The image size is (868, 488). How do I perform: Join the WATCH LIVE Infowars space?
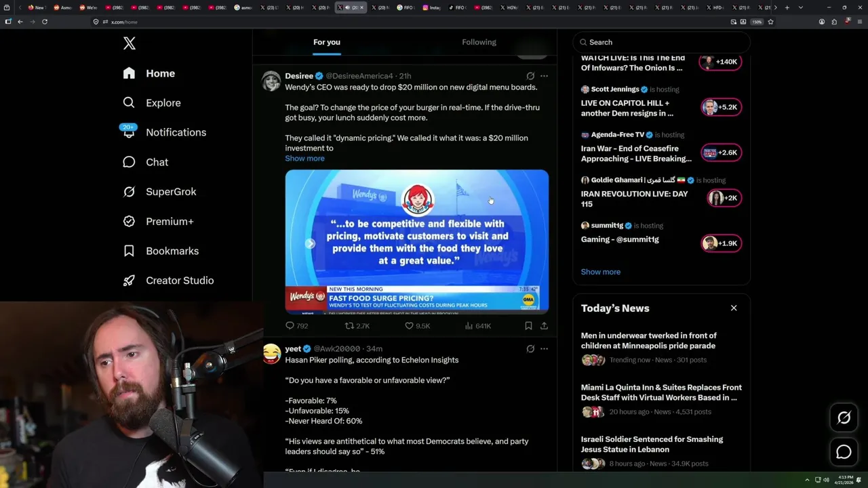(633, 63)
